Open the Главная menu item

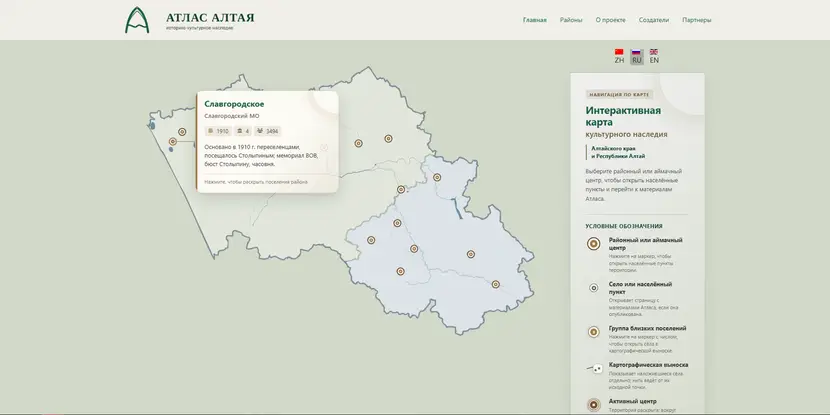[535, 20]
